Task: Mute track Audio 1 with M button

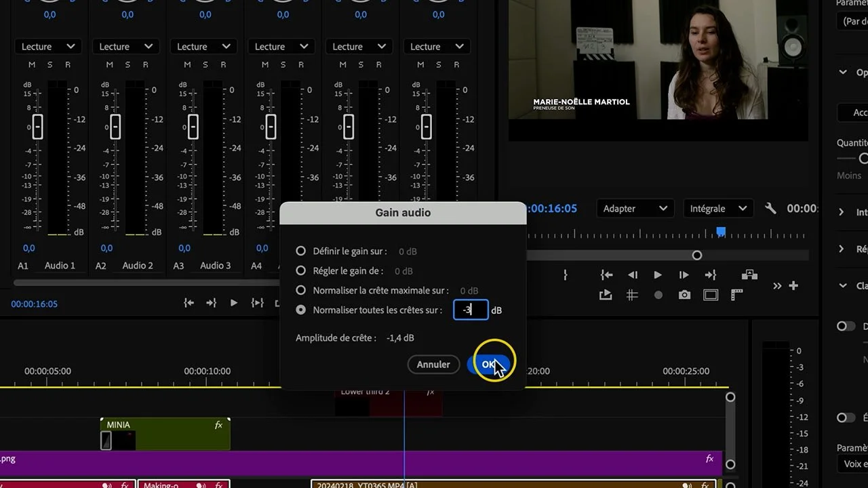Action: click(32, 64)
